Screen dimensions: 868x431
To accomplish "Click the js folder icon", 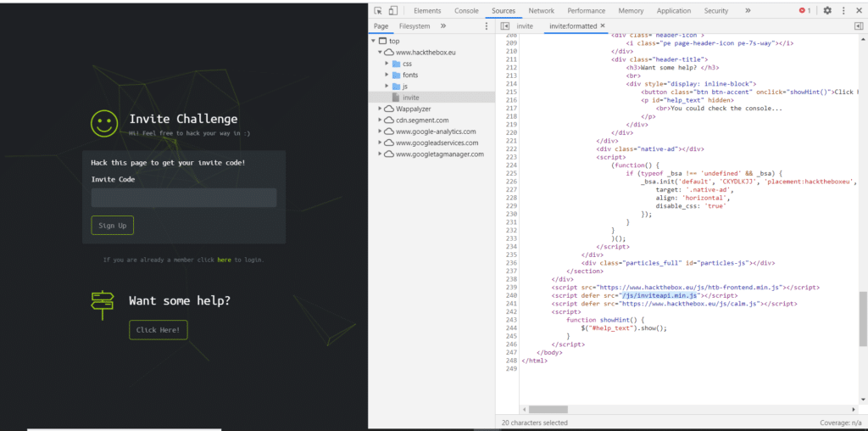I will [396, 87].
